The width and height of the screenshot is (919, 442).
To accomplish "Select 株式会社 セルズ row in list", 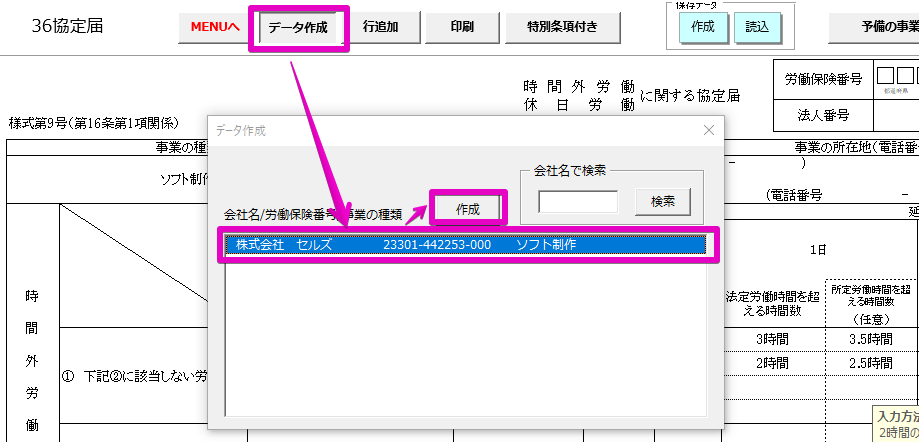I will pos(465,245).
